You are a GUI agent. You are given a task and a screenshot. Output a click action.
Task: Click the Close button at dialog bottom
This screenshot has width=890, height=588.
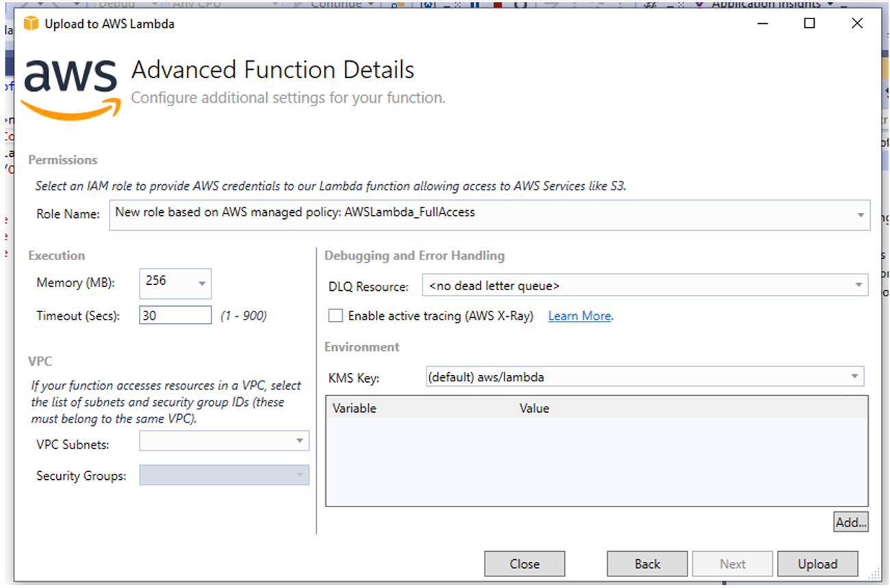pyautogui.click(x=524, y=564)
